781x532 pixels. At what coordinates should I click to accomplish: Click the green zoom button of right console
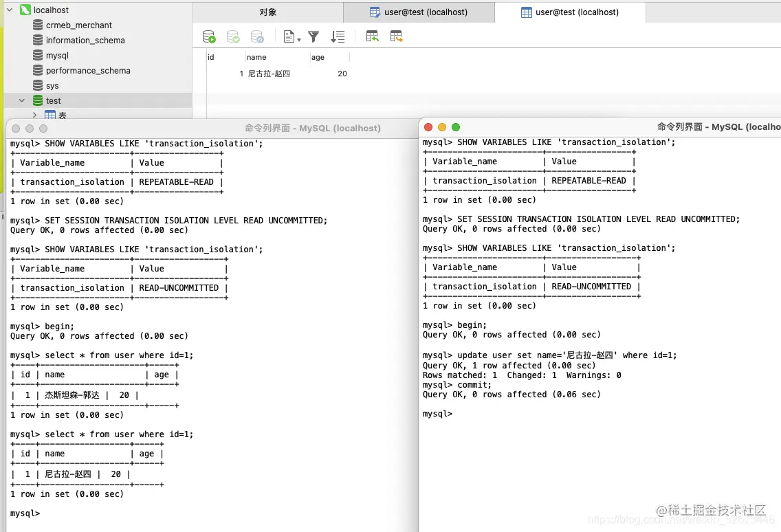click(456, 127)
